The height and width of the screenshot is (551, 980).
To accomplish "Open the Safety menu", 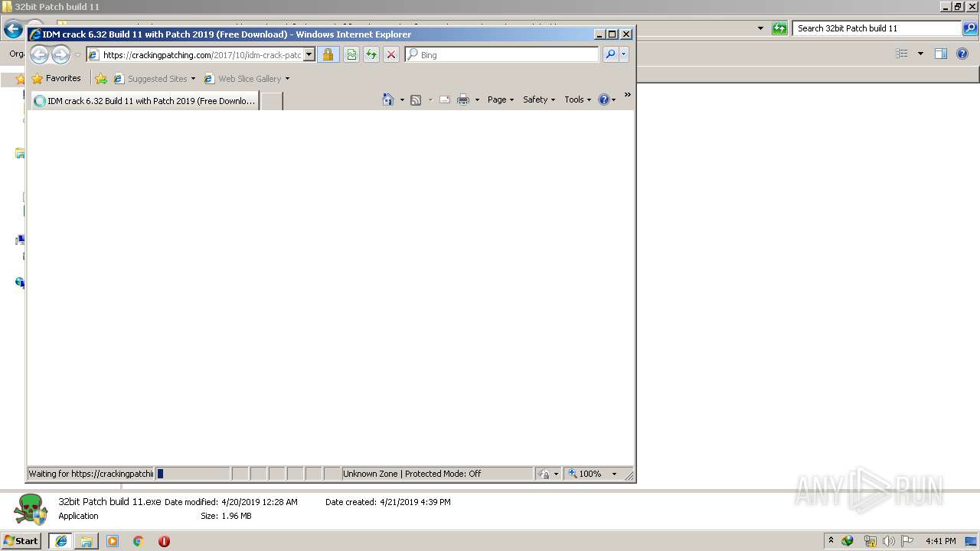I will [x=539, y=99].
